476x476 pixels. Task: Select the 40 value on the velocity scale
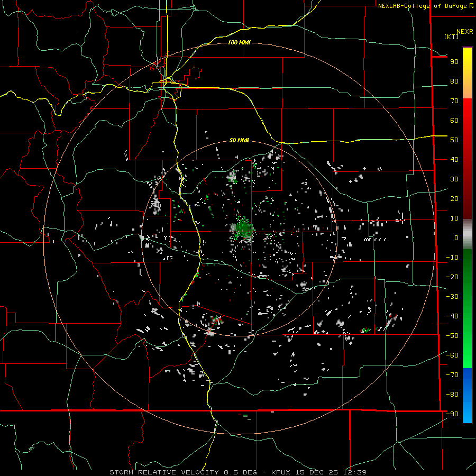click(454, 160)
